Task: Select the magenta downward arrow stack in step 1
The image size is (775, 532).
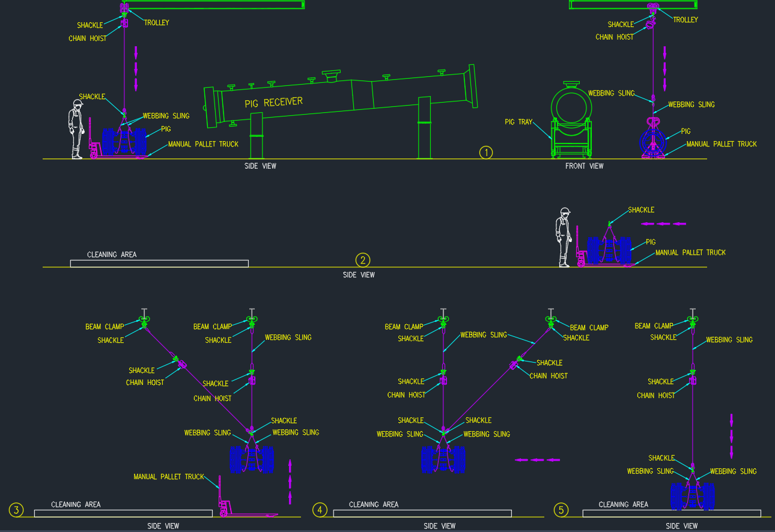Action: pyautogui.click(x=136, y=68)
